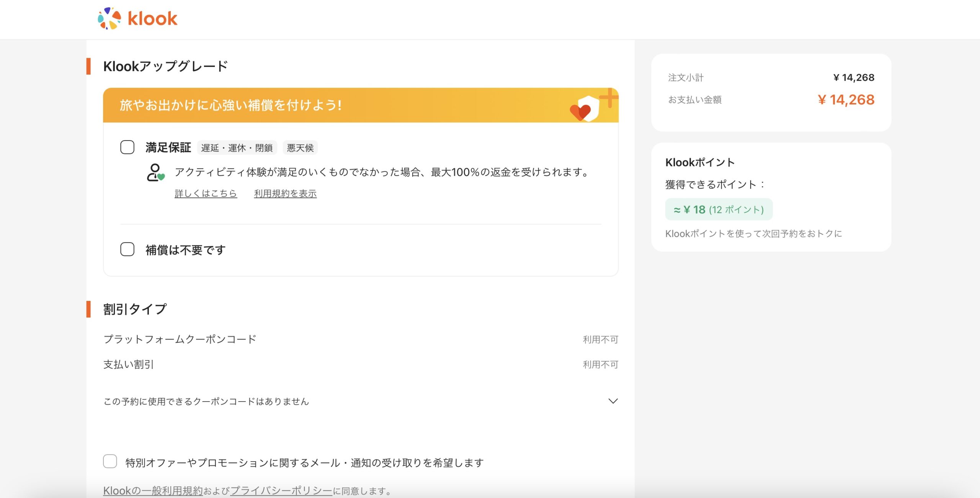Screen dimensions: 980x498
Task: Click the Klookポイント heading
Action: tap(700, 162)
